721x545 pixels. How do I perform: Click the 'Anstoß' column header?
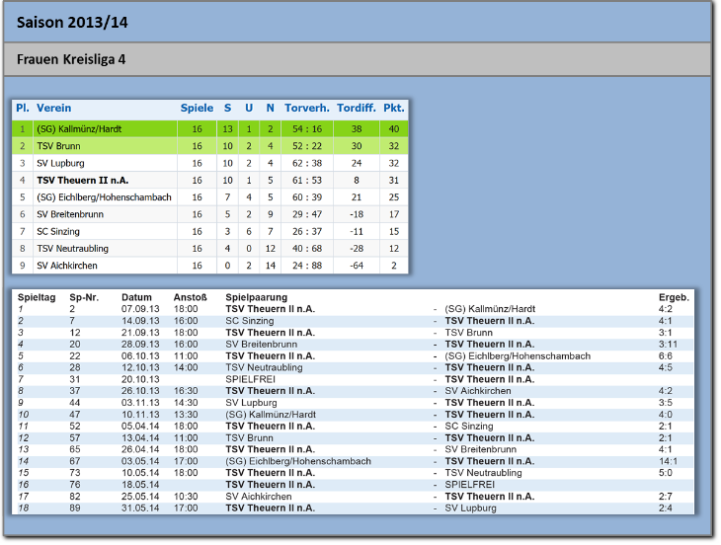pyautogui.click(x=190, y=297)
